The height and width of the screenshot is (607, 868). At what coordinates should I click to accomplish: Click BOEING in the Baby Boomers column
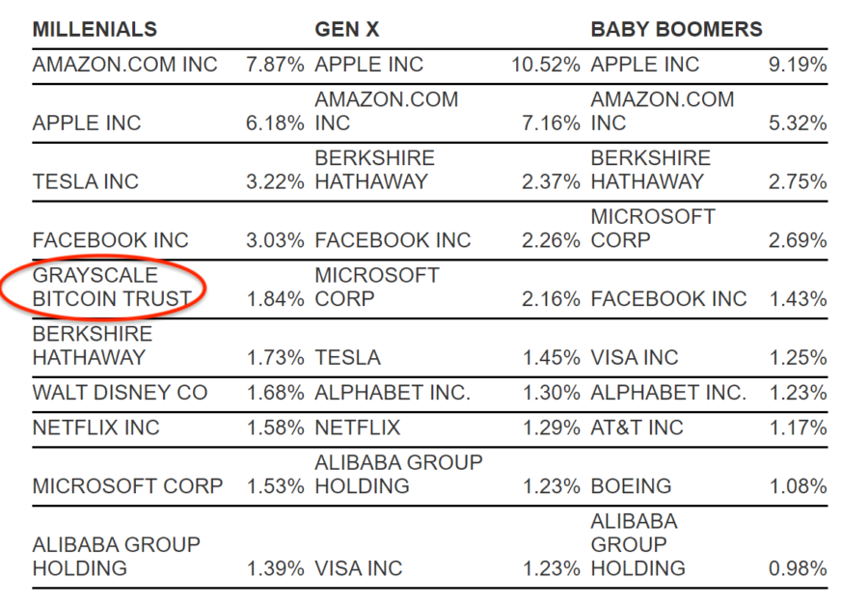(632, 485)
